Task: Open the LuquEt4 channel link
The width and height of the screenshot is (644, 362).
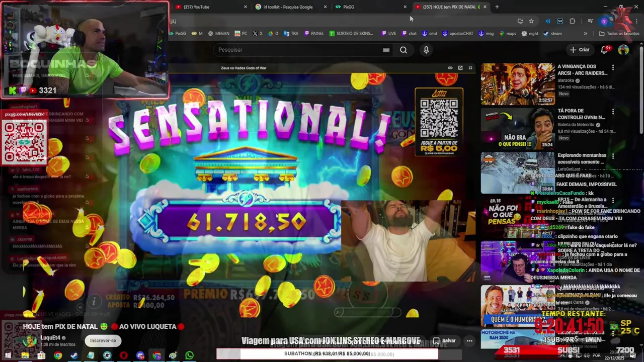Action: [50, 338]
